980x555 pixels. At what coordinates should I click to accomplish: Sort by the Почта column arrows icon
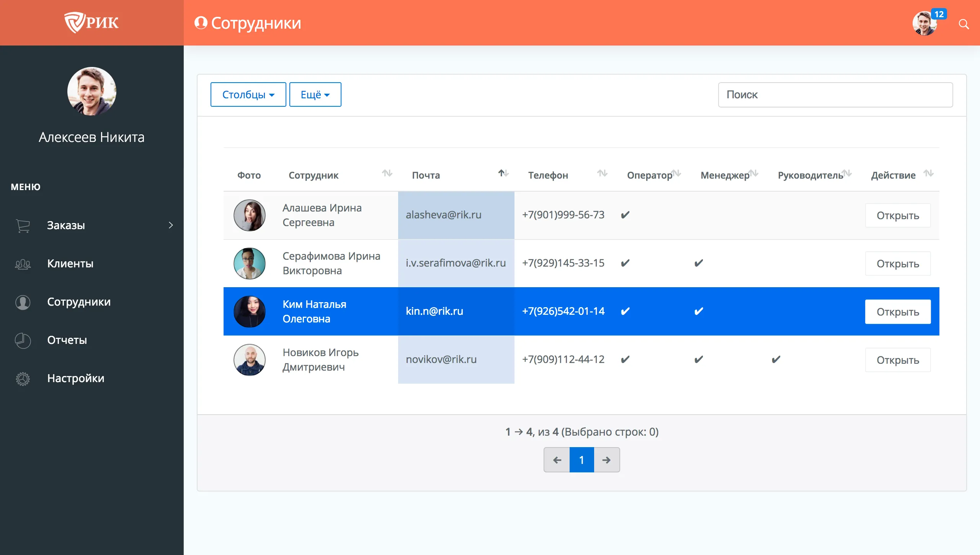tap(503, 174)
